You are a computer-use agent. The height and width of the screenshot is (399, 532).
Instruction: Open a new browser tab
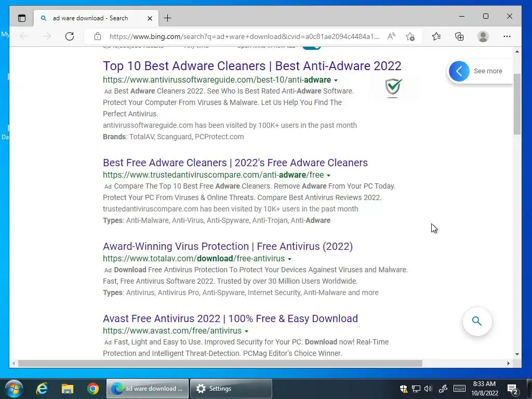[x=168, y=18]
